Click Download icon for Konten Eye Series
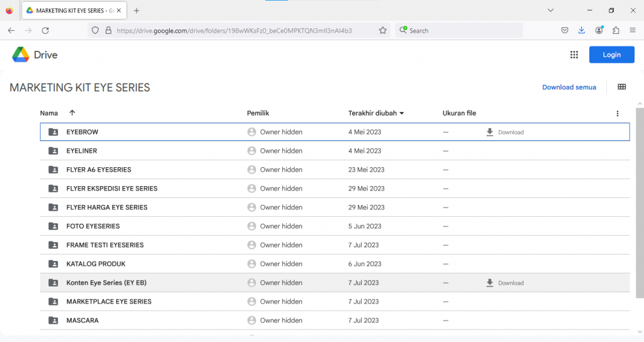 (x=490, y=283)
